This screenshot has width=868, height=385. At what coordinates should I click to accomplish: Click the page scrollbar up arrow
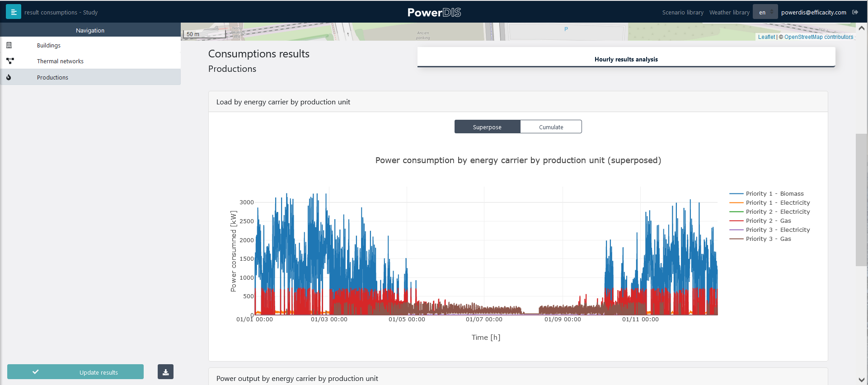pyautogui.click(x=862, y=28)
